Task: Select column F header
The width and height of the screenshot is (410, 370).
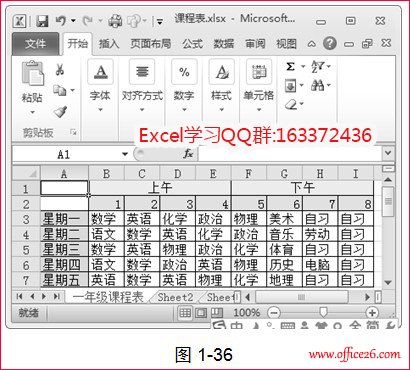Action: coord(249,174)
